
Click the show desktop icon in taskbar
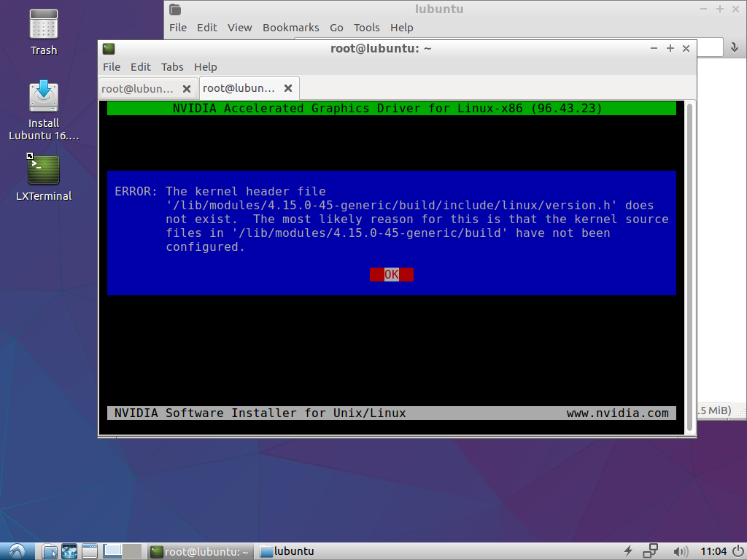(90, 551)
